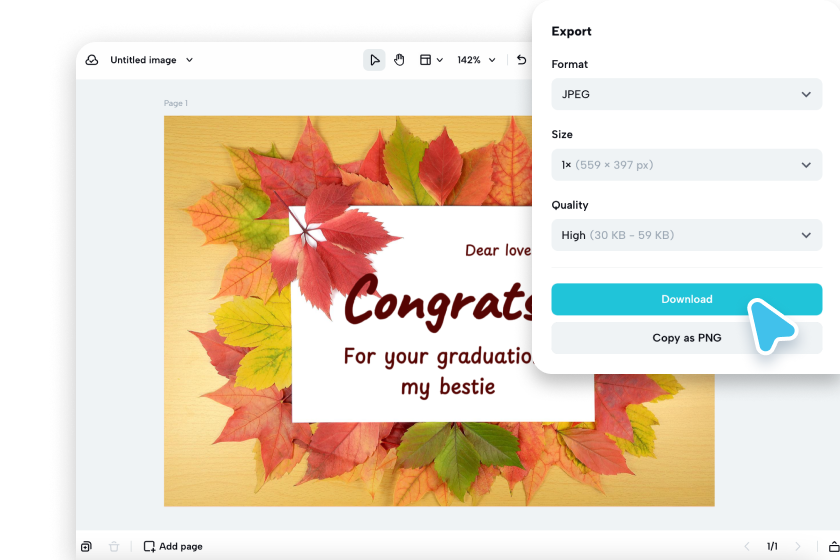Click Copy as PNG button
840x560 pixels.
(686, 338)
